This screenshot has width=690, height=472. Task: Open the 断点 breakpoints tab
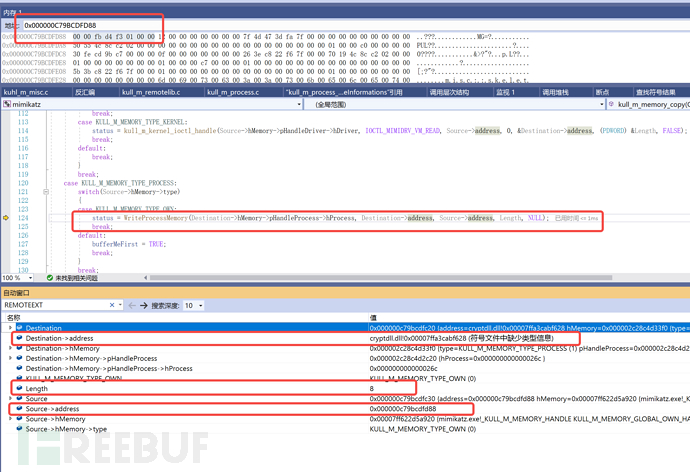pos(602,92)
